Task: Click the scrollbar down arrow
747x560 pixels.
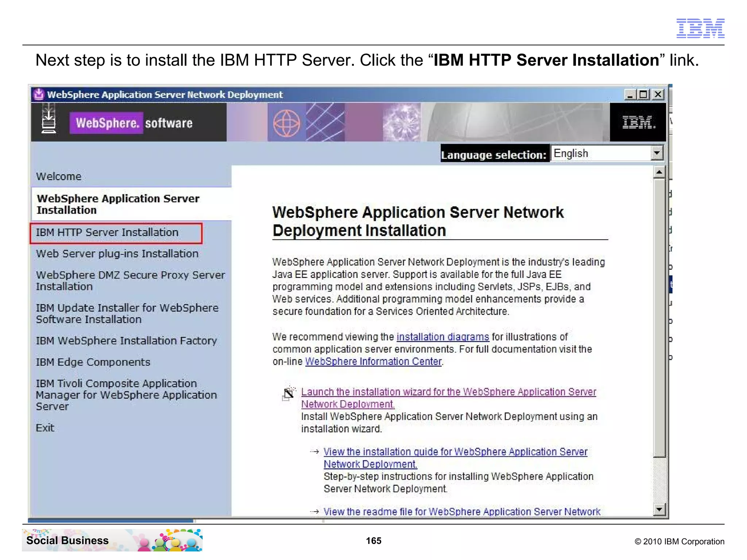Action: click(659, 509)
